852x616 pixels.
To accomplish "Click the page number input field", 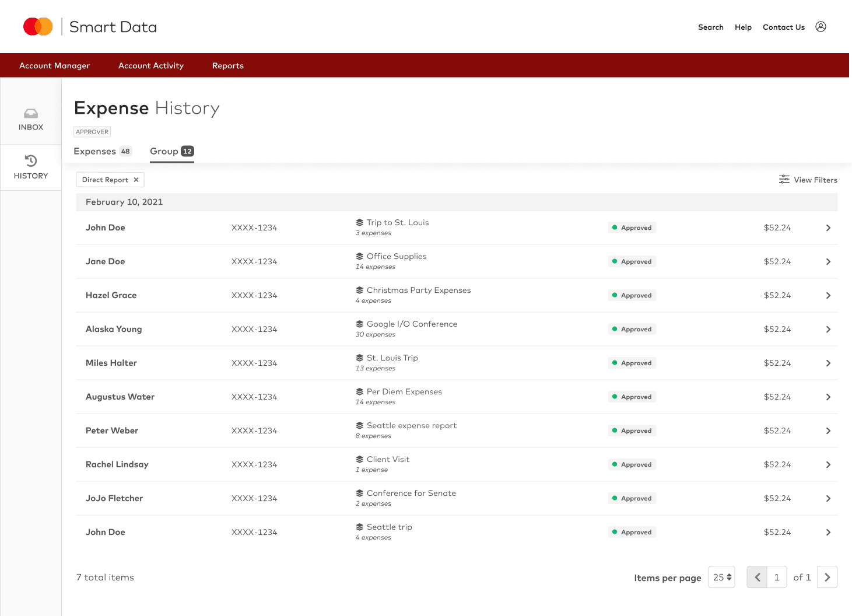I will pos(777,577).
